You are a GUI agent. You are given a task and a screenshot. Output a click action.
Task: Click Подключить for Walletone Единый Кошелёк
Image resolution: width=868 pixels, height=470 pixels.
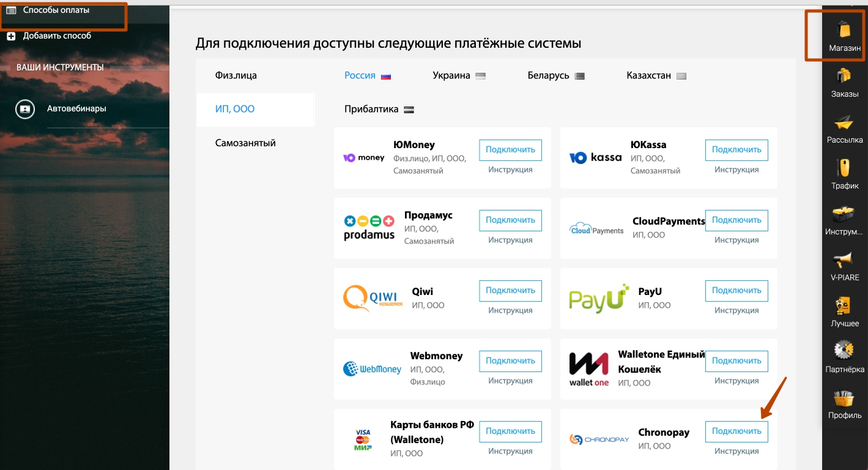tap(736, 361)
